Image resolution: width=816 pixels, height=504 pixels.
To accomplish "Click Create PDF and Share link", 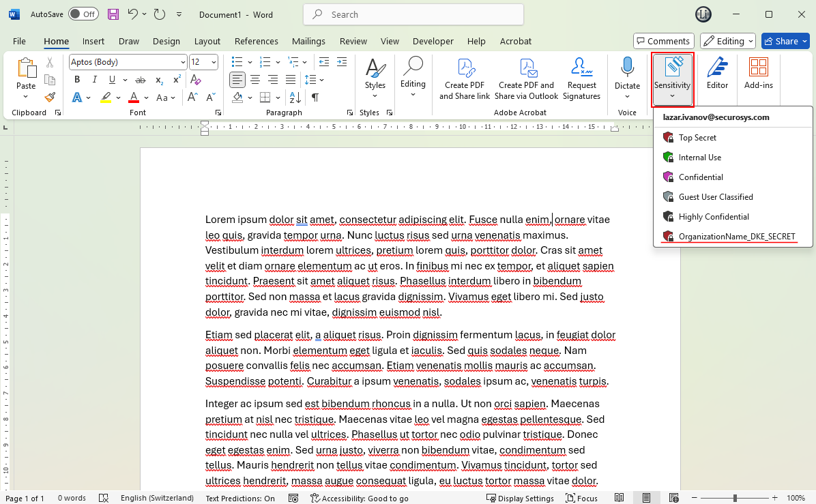I will tap(465, 80).
